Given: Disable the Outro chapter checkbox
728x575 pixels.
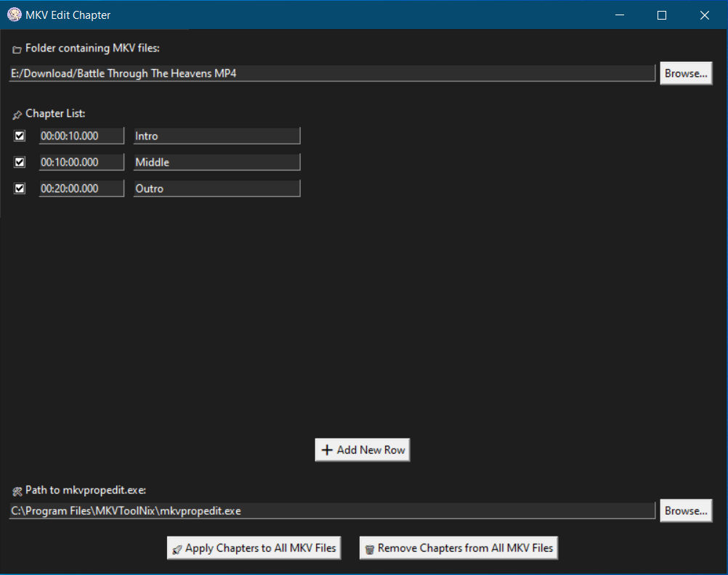Looking at the screenshot, I should tap(20, 188).
